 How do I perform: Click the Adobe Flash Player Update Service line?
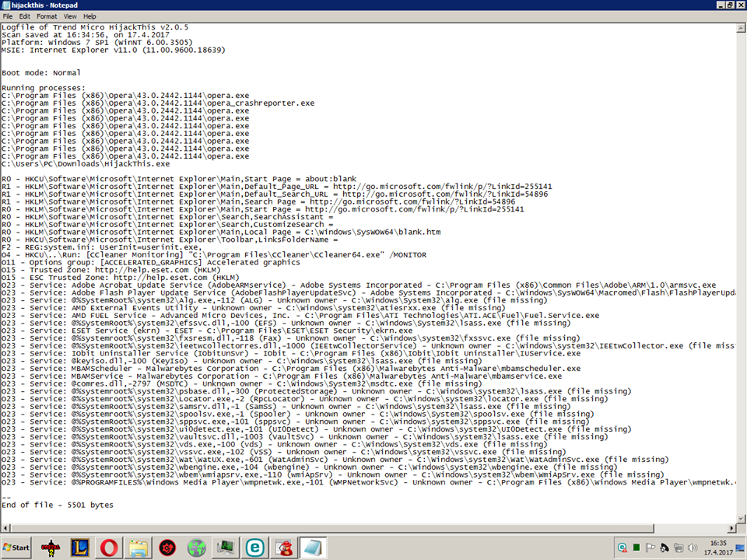(368, 293)
